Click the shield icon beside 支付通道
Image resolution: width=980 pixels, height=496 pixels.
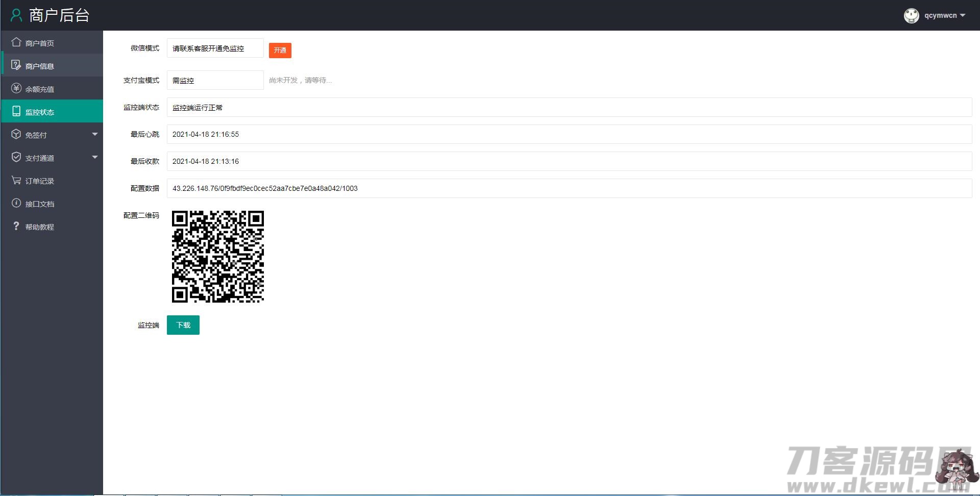click(x=16, y=157)
